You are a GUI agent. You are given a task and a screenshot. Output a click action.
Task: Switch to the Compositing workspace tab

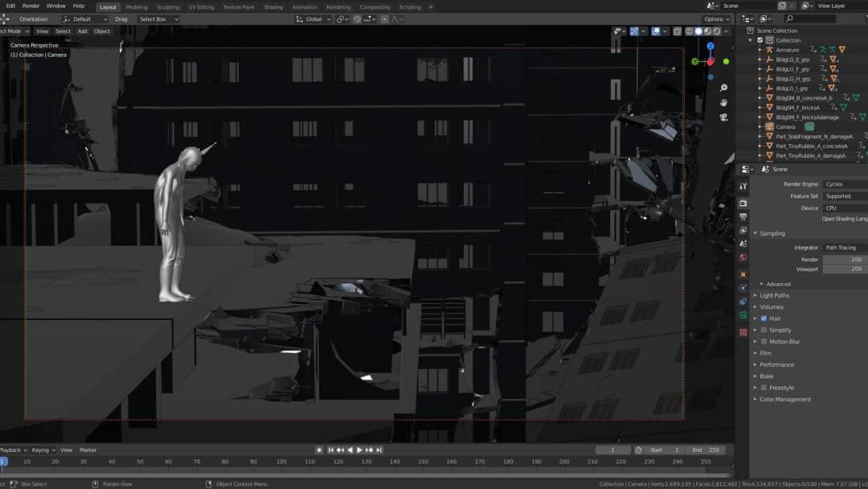coord(375,7)
